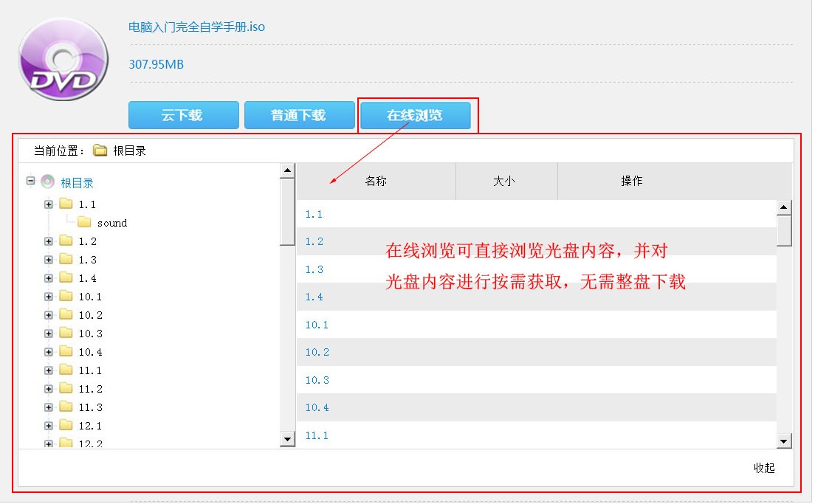Image resolution: width=815 pixels, height=504 pixels.
Task: Select folder icon for 11.3 in tree
Action: point(66,407)
